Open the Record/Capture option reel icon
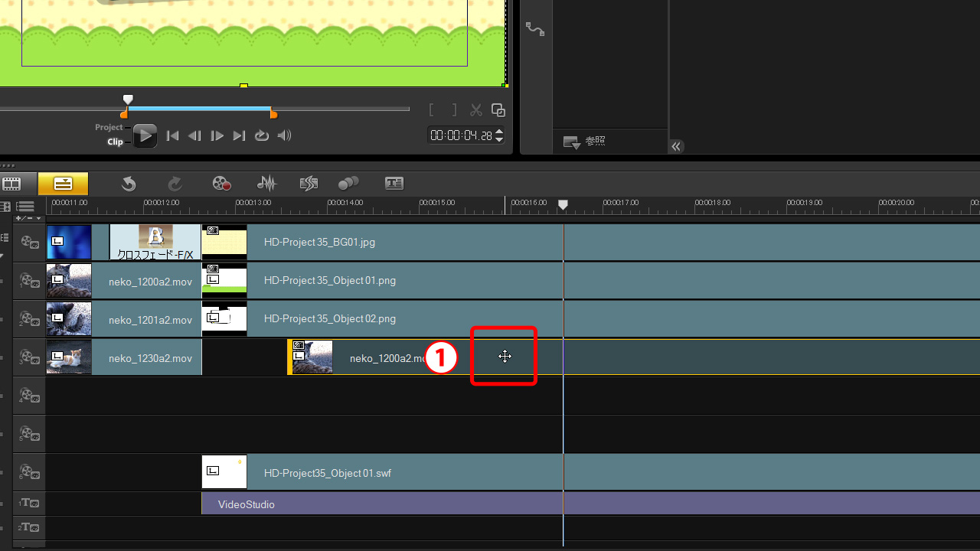Image resolution: width=980 pixels, height=551 pixels. tap(221, 184)
